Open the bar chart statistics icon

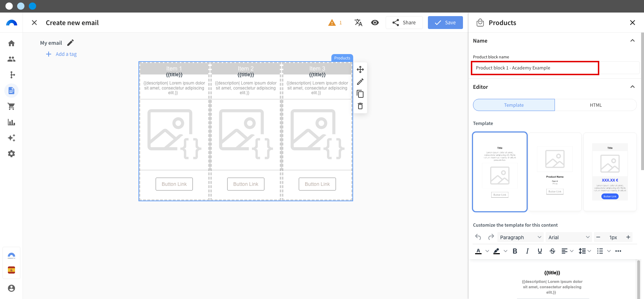tap(11, 122)
